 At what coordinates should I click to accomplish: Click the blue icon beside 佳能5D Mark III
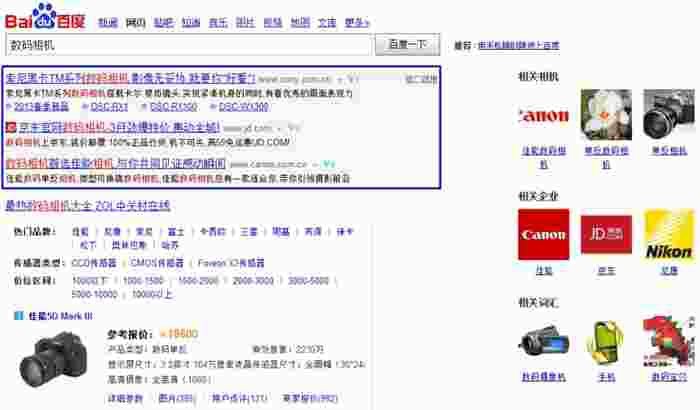pos(19,316)
